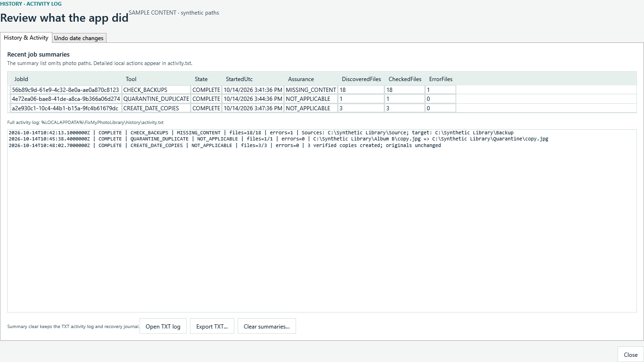Image resolution: width=644 pixels, height=362 pixels.
Task: Click the CheckedFiles column header
Action: click(x=405, y=79)
